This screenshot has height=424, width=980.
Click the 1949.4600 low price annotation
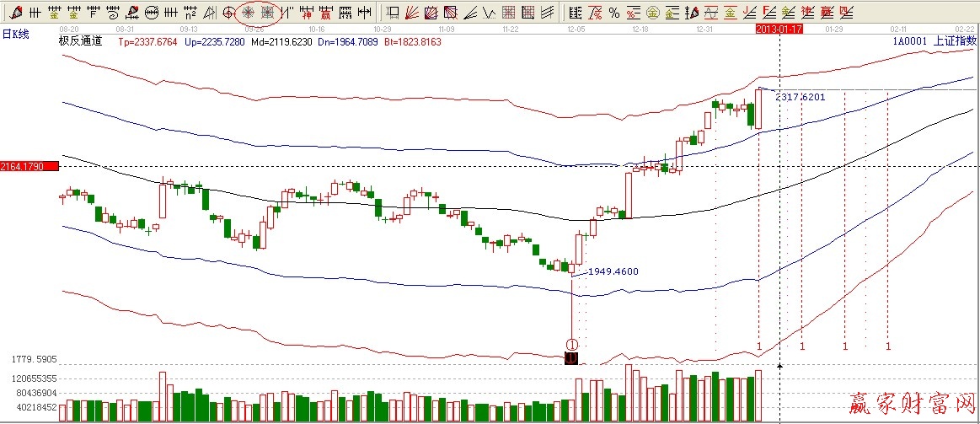[613, 271]
